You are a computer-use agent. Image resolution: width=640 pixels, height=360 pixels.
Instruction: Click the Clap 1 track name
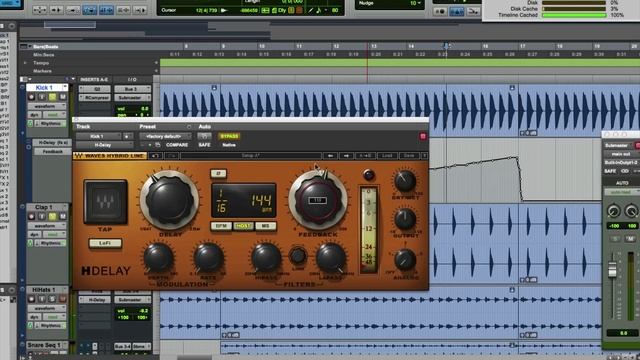[44, 207]
